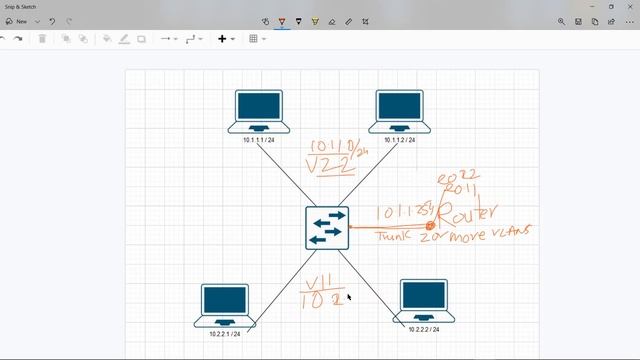
Task: Open the waypoints style dropdown
Action: [x=194, y=39]
